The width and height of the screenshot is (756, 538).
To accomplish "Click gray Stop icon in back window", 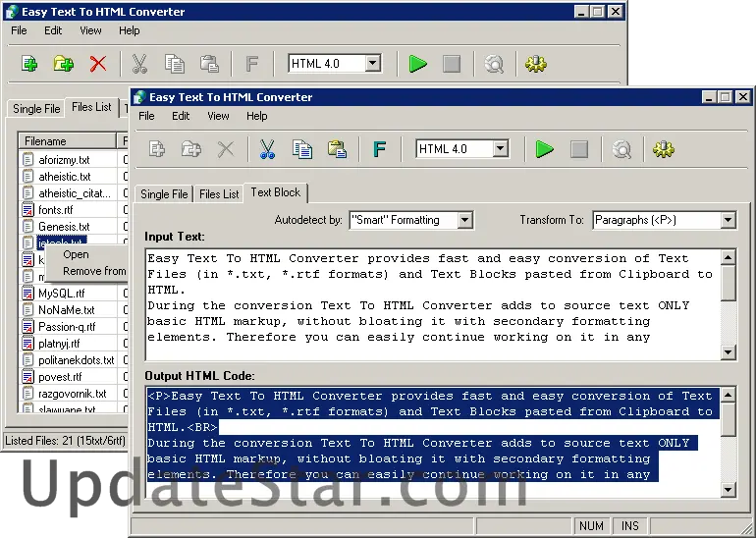I will 452,64.
